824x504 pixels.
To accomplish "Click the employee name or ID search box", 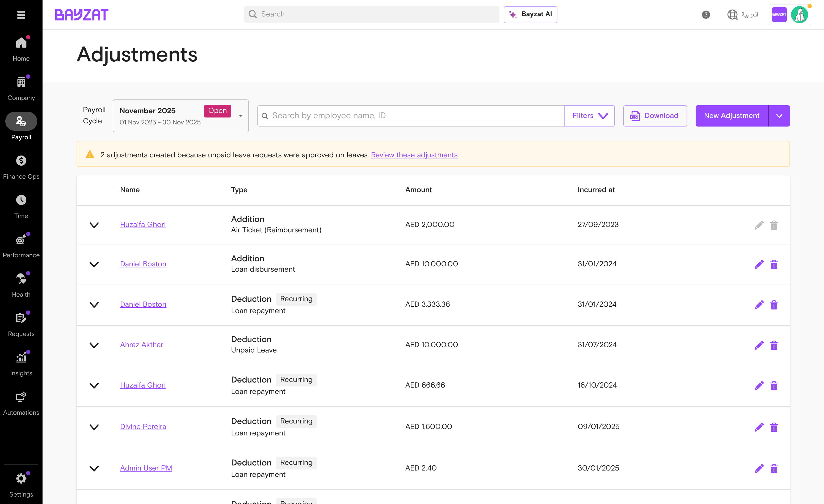I will coord(411,116).
